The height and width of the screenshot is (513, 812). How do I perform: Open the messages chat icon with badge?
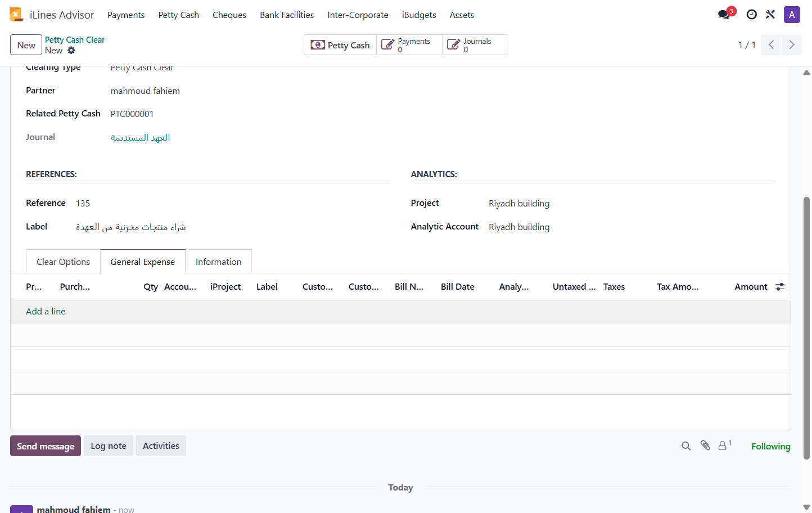(x=725, y=15)
